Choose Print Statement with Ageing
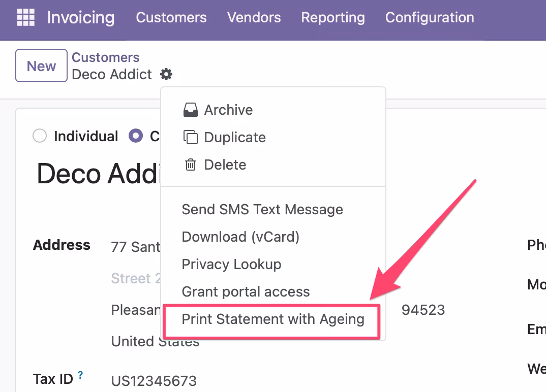The height and width of the screenshot is (392, 546). [x=274, y=319]
